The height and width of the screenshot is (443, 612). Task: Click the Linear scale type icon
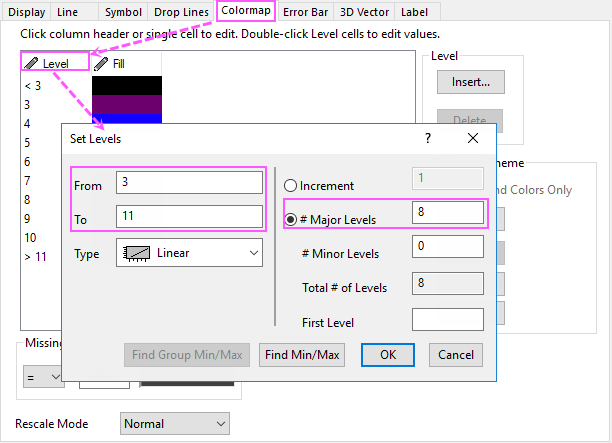click(137, 253)
